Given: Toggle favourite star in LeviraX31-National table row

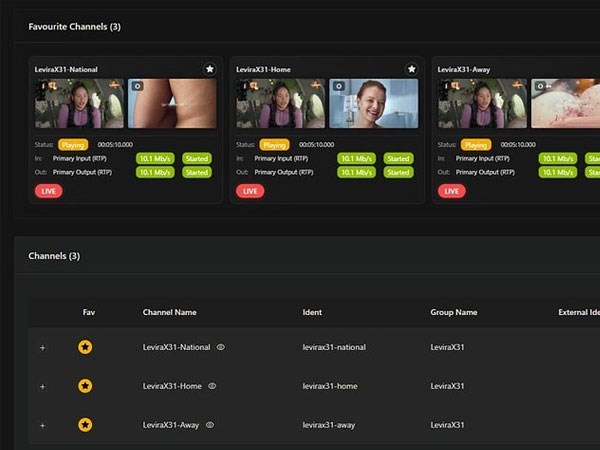Looking at the screenshot, I should [85, 347].
